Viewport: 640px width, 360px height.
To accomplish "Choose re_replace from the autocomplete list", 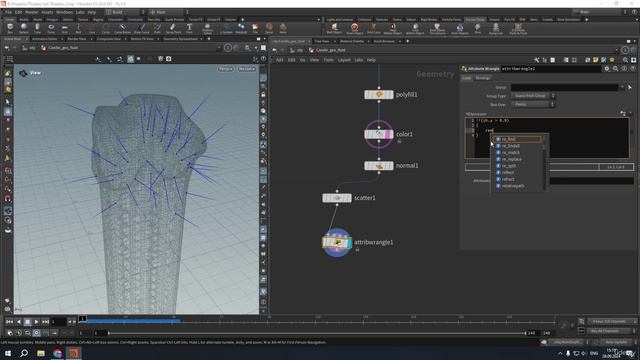I will tap(519, 159).
